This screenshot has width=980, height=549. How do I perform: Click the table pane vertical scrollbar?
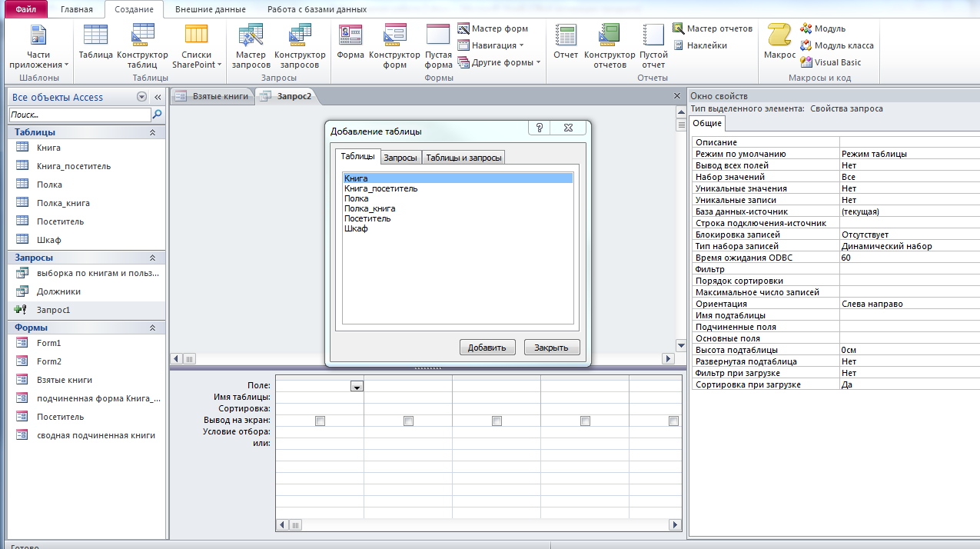tap(680, 228)
